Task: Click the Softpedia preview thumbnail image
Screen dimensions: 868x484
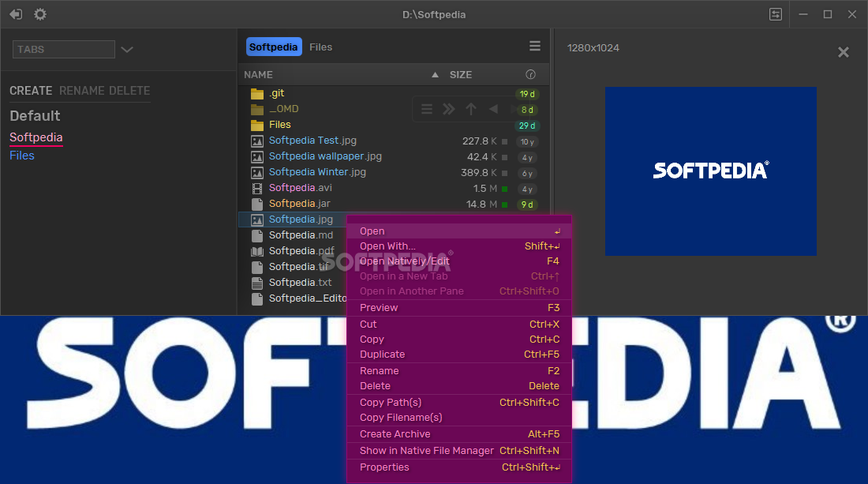Action: pyautogui.click(x=711, y=171)
